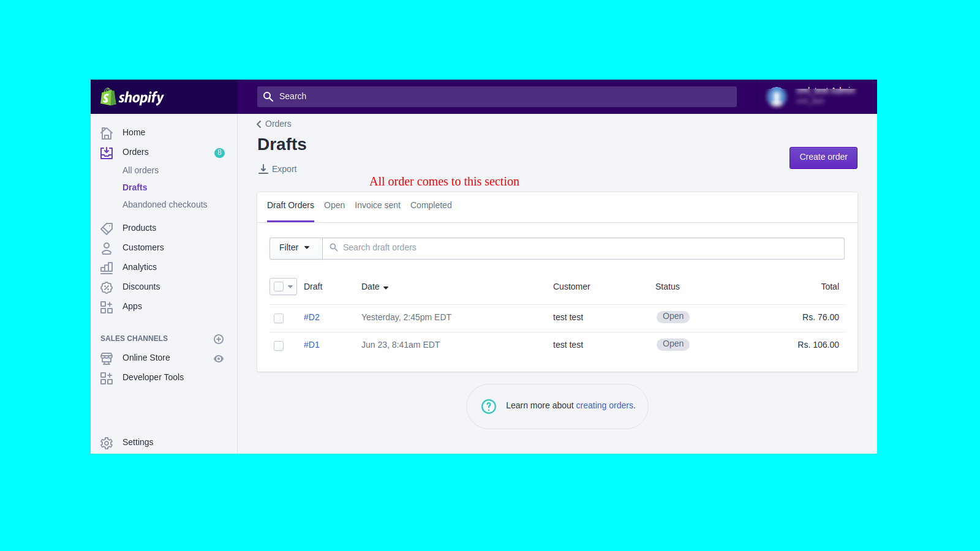980x551 pixels.
Task: Select the Customers icon
Action: point(106,247)
